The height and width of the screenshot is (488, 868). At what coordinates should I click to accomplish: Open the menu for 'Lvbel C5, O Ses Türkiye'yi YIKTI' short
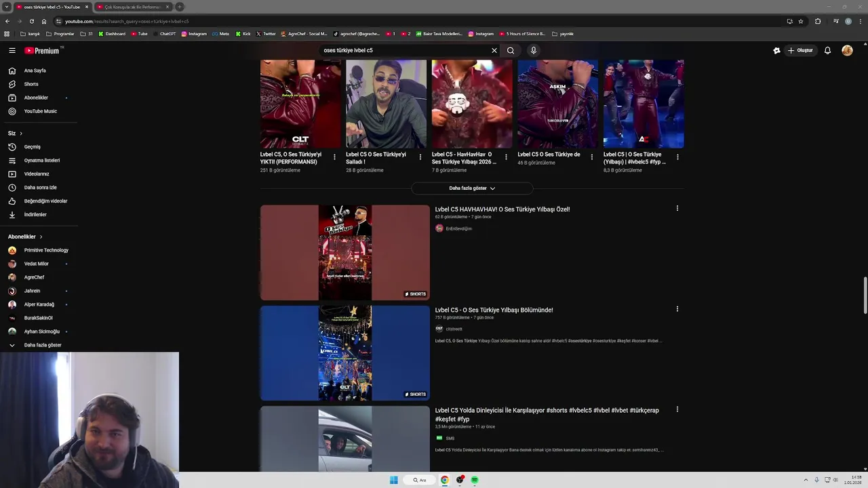pos(334,157)
